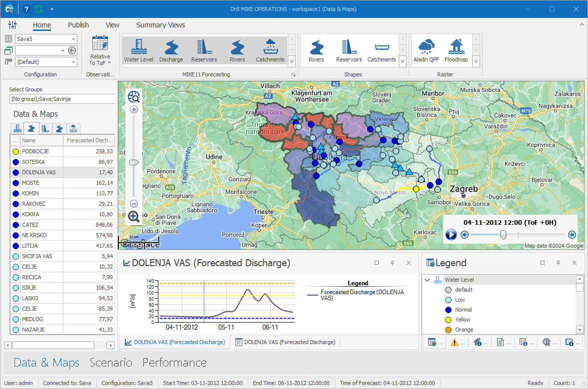
Task: Click the map magnifier zoom-in tool
Action: 133,217
